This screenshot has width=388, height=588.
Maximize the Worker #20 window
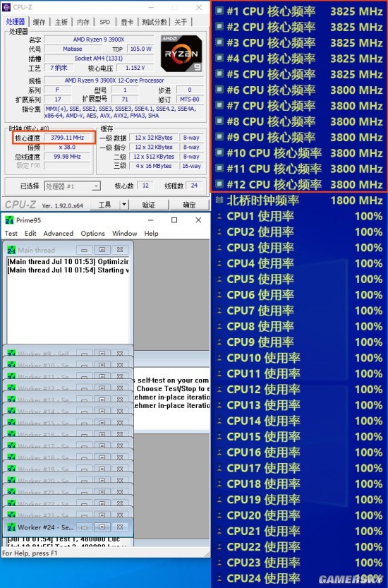point(102,481)
